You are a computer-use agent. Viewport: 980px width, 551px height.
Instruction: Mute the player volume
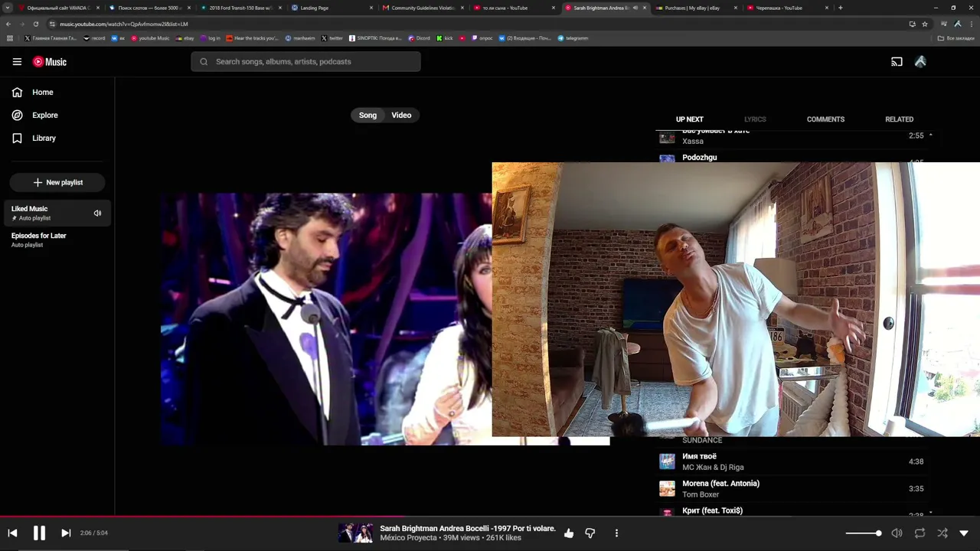pos(897,533)
